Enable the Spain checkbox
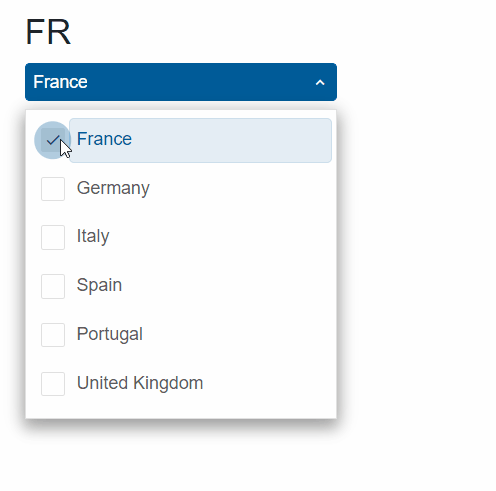The height and width of the screenshot is (491, 496). pos(53,286)
